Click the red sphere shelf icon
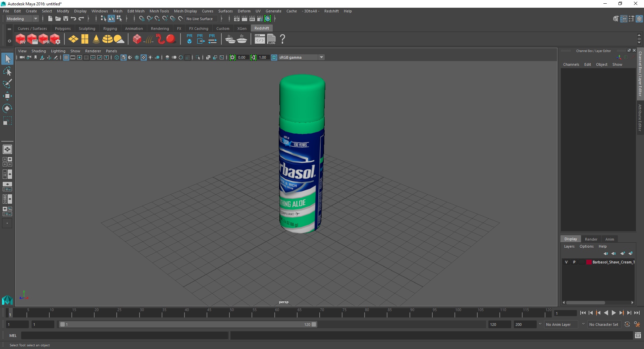The height and width of the screenshot is (349, 644). (171, 39)
